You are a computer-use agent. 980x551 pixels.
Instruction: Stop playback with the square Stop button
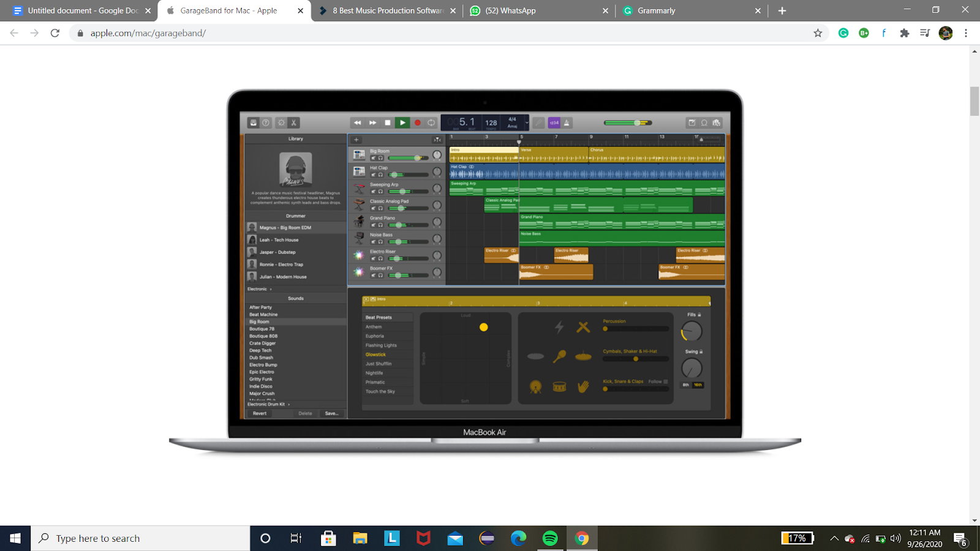(x=387, y=122)
